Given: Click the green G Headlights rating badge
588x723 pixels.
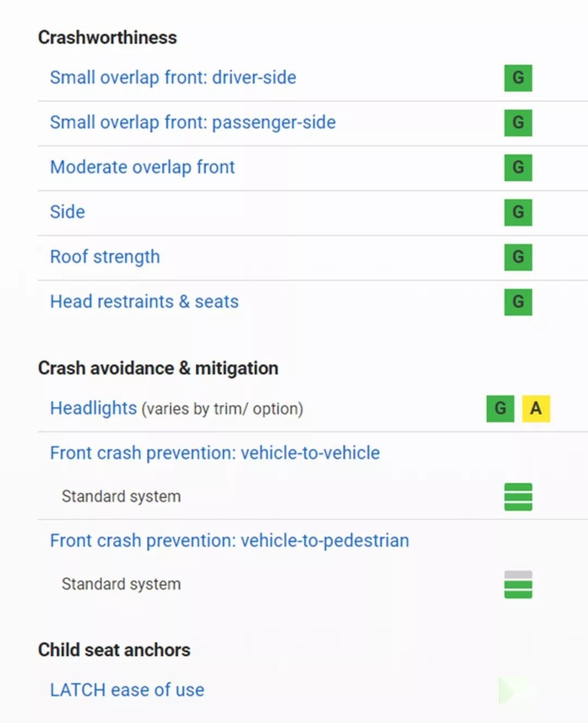Looking at the screenshot, I should pyautogui.click(x=500, y=409).
